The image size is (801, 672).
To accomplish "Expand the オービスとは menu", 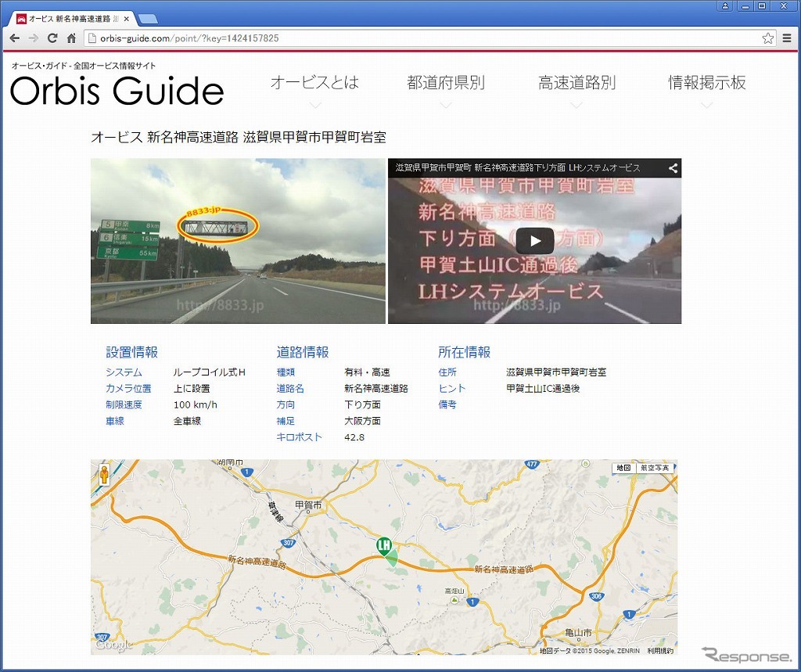I will (314, 83).
